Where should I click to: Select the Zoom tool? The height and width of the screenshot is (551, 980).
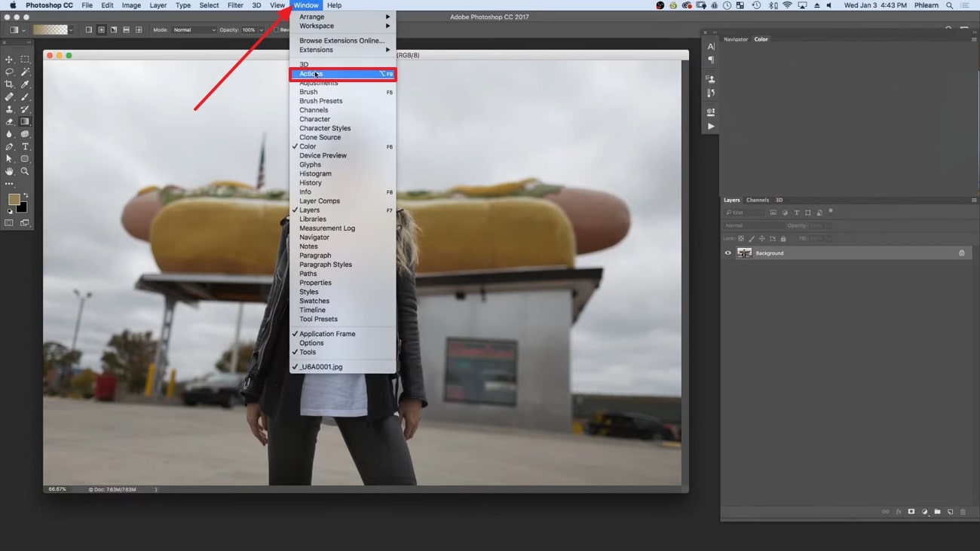click(x=25, y=172)
